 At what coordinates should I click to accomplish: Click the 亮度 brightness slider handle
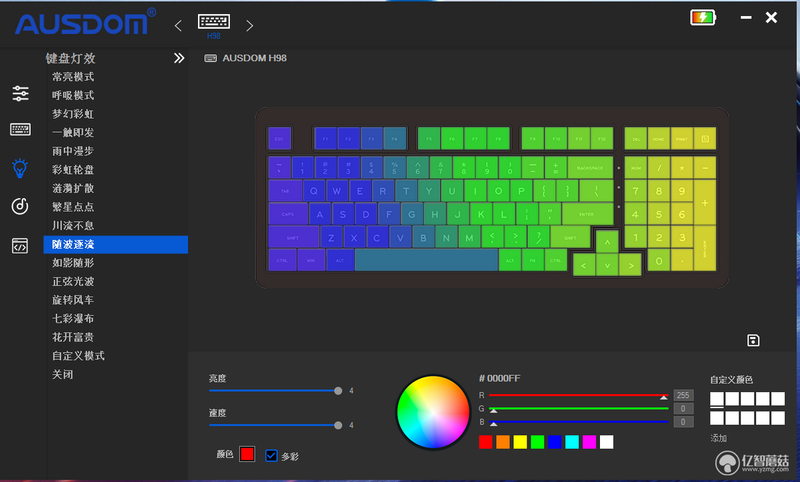click(x=338, y=391)
